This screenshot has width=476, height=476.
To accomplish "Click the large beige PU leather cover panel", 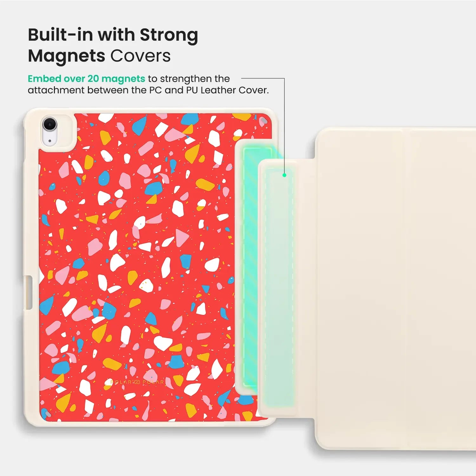I will [x=395, y=289].
